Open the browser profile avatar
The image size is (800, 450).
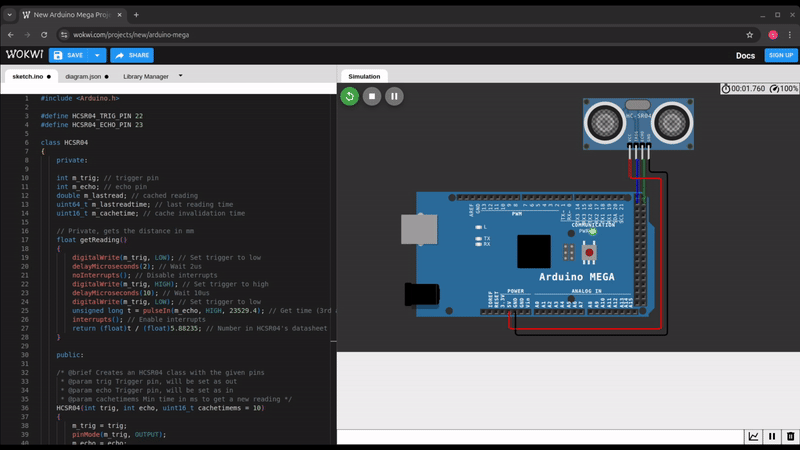773,35
